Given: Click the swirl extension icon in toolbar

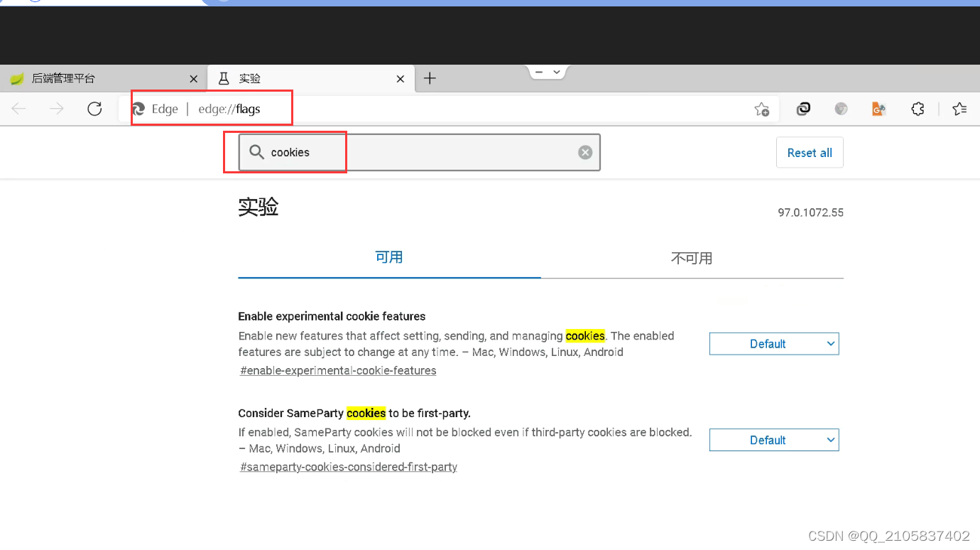Looking at the screenshot, I should [x=803, y=109].
